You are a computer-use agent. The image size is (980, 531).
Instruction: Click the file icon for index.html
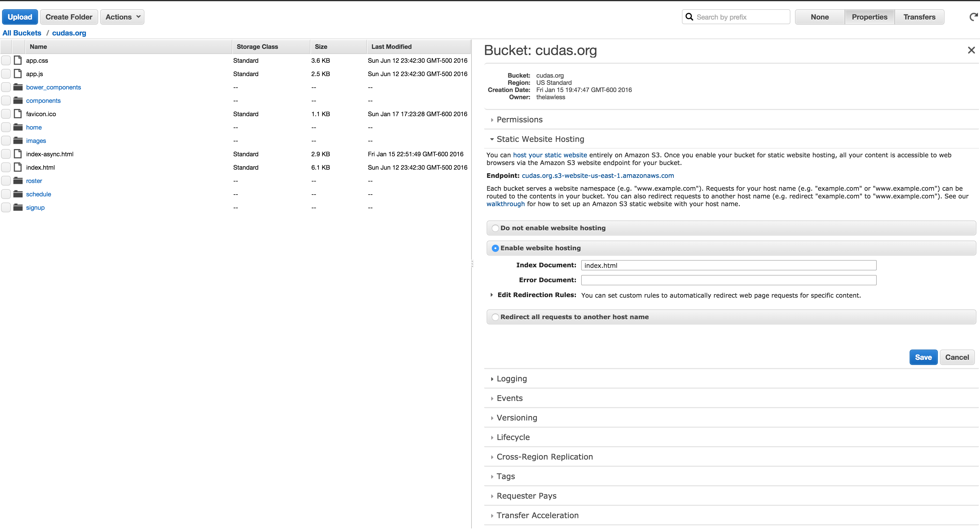(17, 167)
